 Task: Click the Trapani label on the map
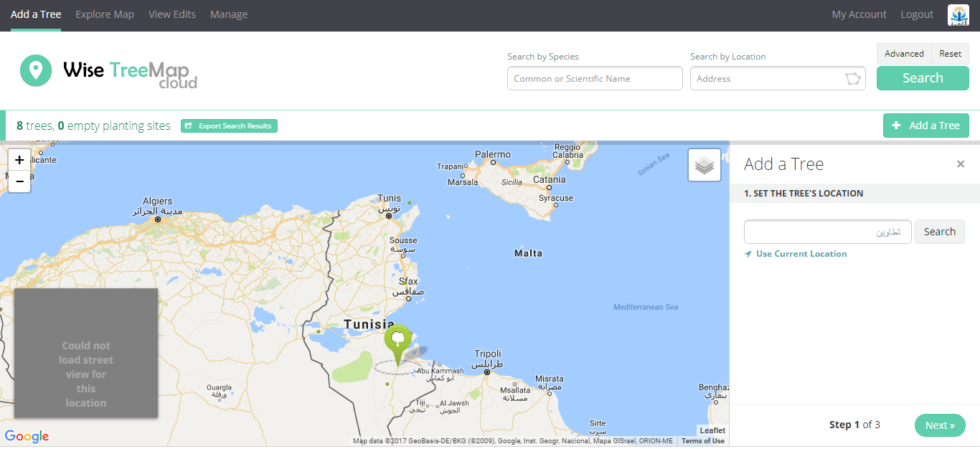[x=451, y=166]
